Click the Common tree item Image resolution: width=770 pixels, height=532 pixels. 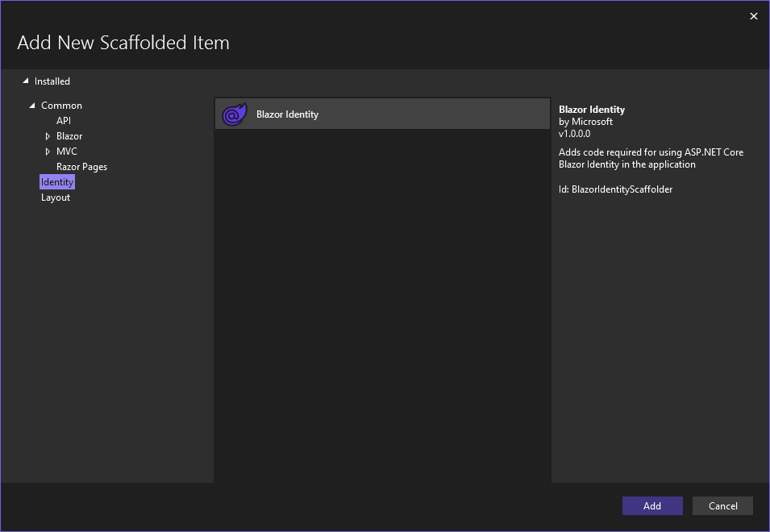pos(60,105)
